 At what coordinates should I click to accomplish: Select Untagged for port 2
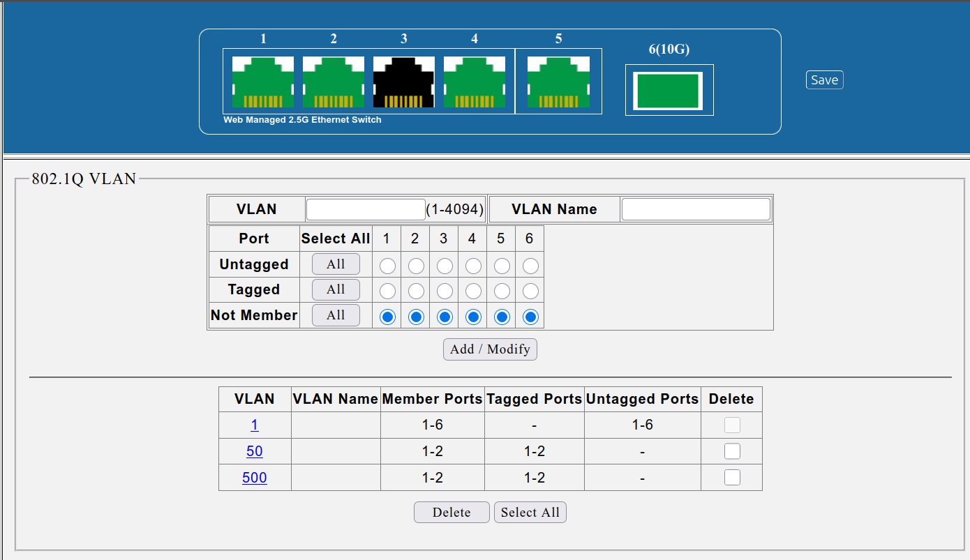416,266
